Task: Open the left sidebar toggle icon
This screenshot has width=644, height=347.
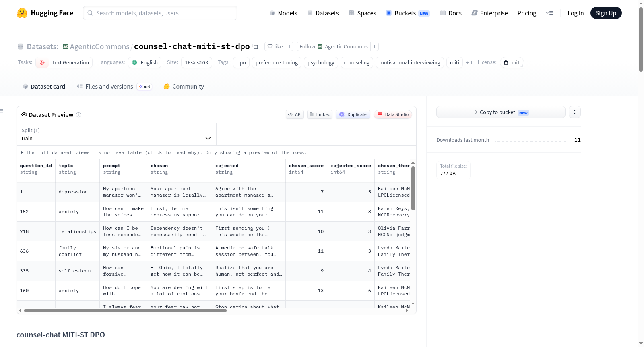Action: coord(2,111)
